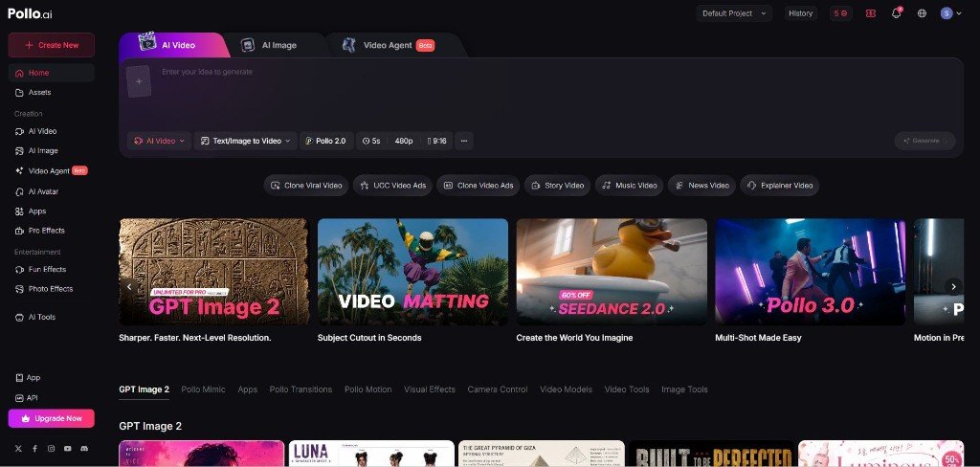
Task: Select the Image Tools category tab
Action: tap(684, 389)
